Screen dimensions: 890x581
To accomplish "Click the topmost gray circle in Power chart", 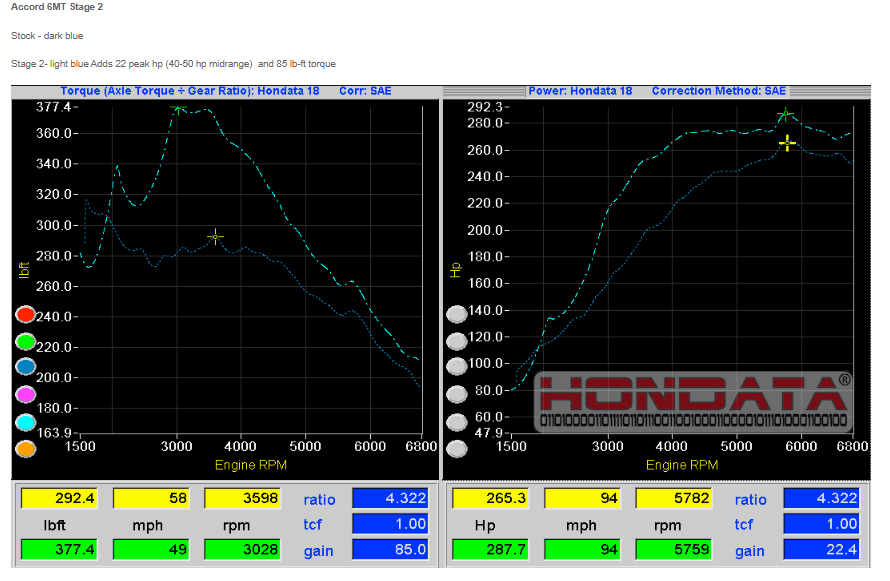I will click(457, 314).
